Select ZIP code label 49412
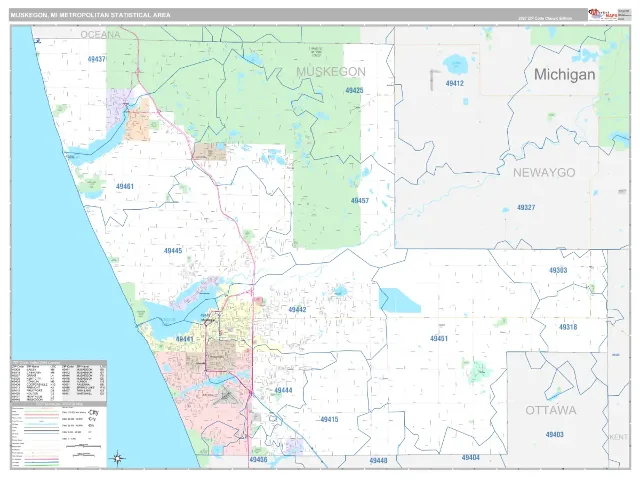The width and height of the screenshot is (640, 480). 455,83
